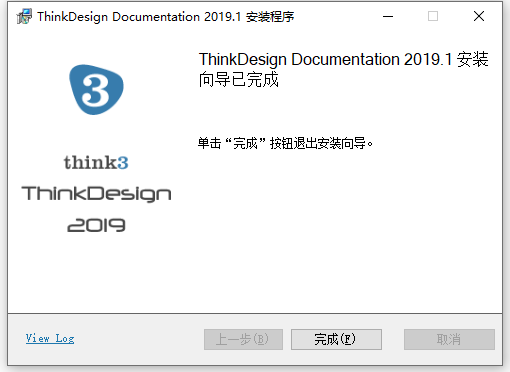Click the installer icon in title bar
The height and width of the screenshot is (372, 510).
24,16
